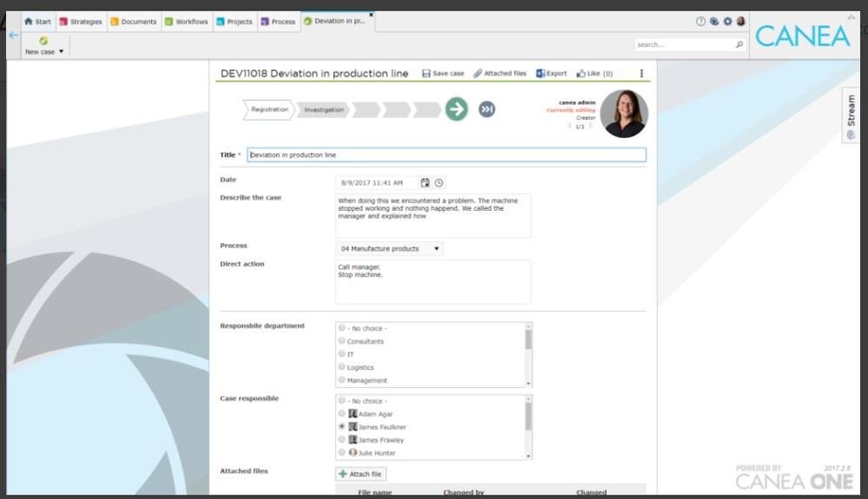
Task: Select Logistics department radio
Action: [x=341, y=367]
